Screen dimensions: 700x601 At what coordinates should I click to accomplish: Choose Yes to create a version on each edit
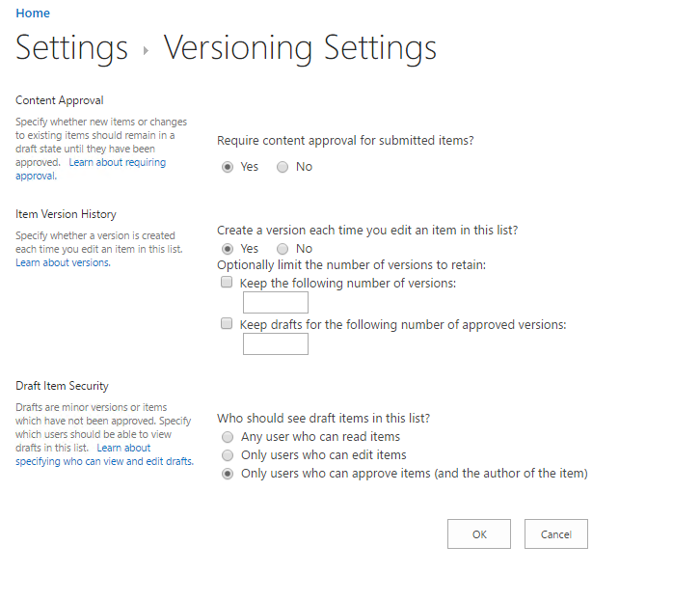point(228,249)
